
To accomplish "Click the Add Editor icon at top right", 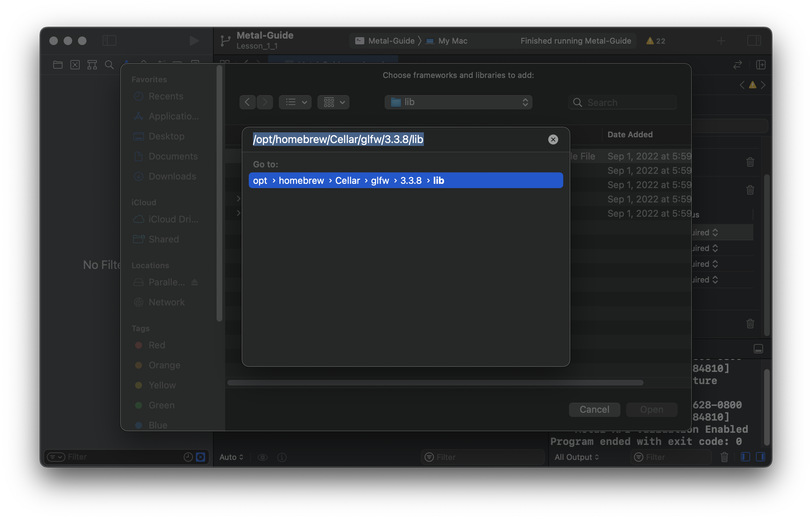I will (x=761, y=65).
